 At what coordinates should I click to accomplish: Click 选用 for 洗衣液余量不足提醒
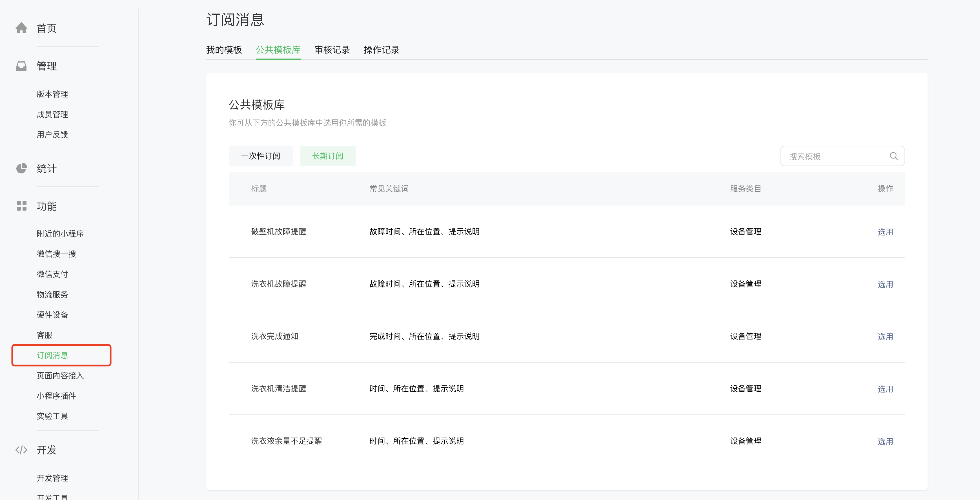(x=885, y=442)
